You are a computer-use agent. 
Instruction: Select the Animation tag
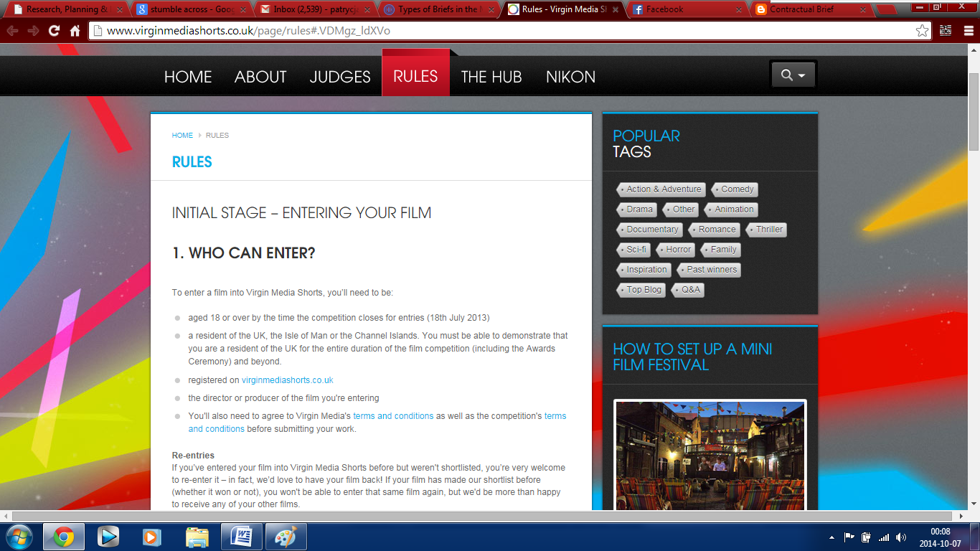732,209
